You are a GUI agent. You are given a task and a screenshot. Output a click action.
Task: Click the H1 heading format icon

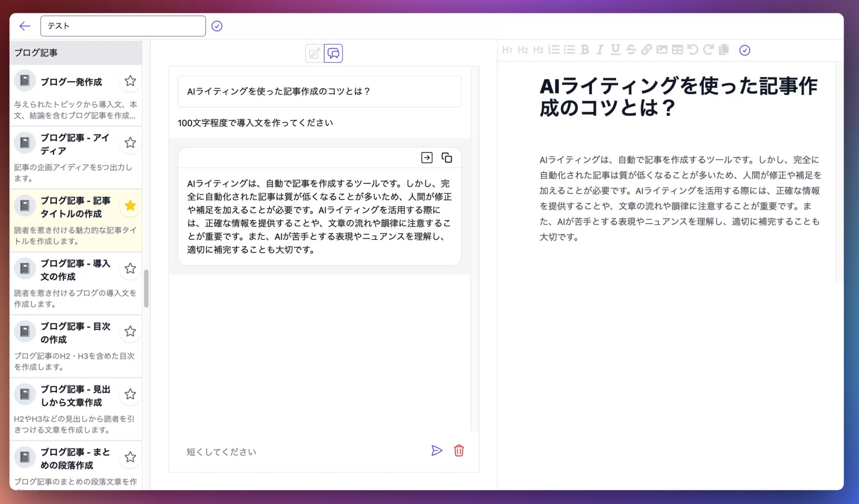coord(507,50)
